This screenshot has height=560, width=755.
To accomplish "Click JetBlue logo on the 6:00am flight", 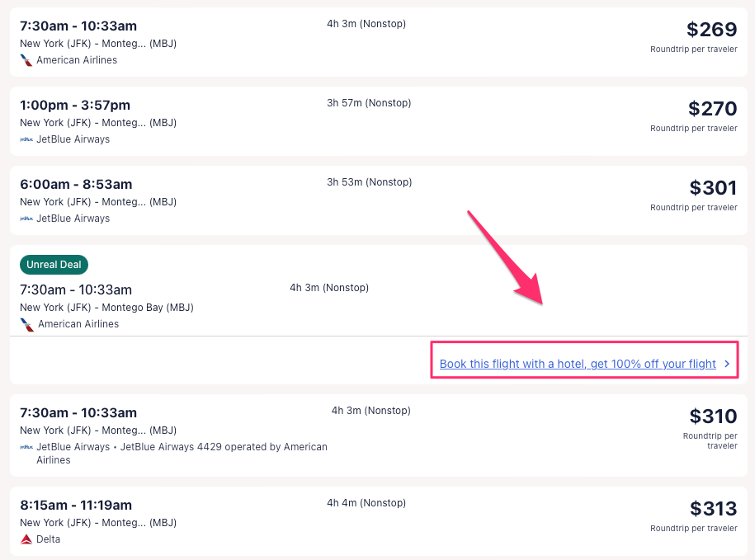I will [x=26, y=219].
